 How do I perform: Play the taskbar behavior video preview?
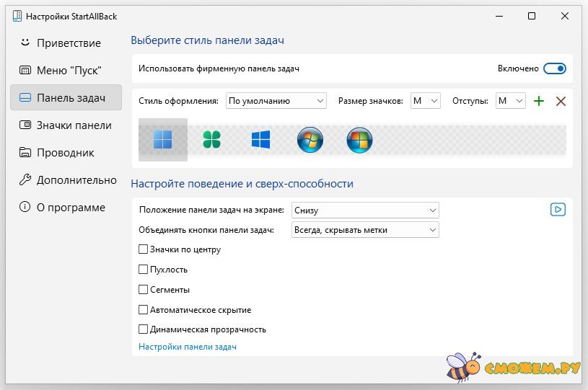pyautogui.click(x=558, y=210)
